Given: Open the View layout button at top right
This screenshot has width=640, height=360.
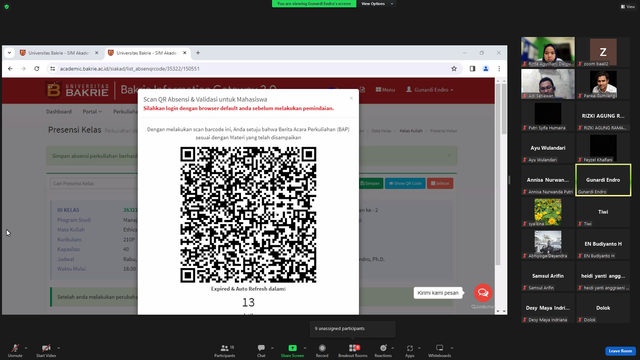Looking at the screenshot, I should tap(628, 7).
